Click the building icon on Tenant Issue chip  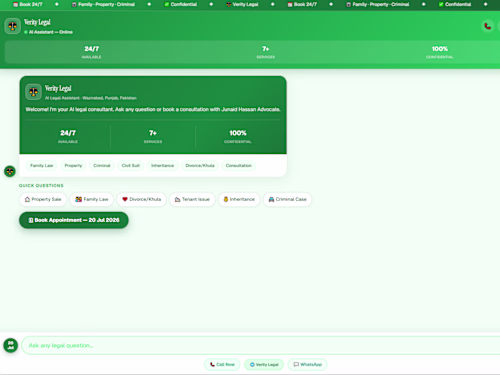point(177,199)
